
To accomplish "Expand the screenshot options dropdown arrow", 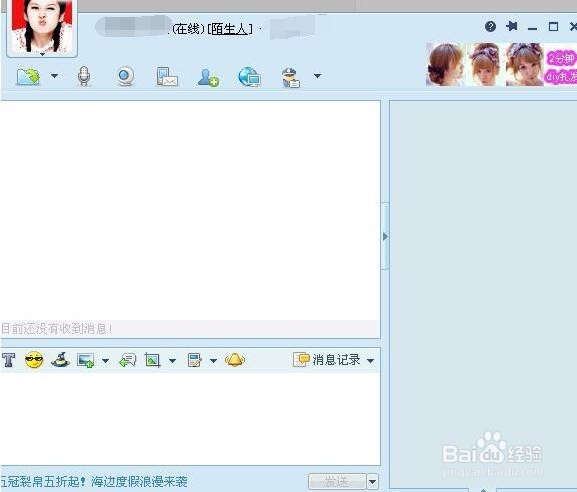I will click(172, 361).
